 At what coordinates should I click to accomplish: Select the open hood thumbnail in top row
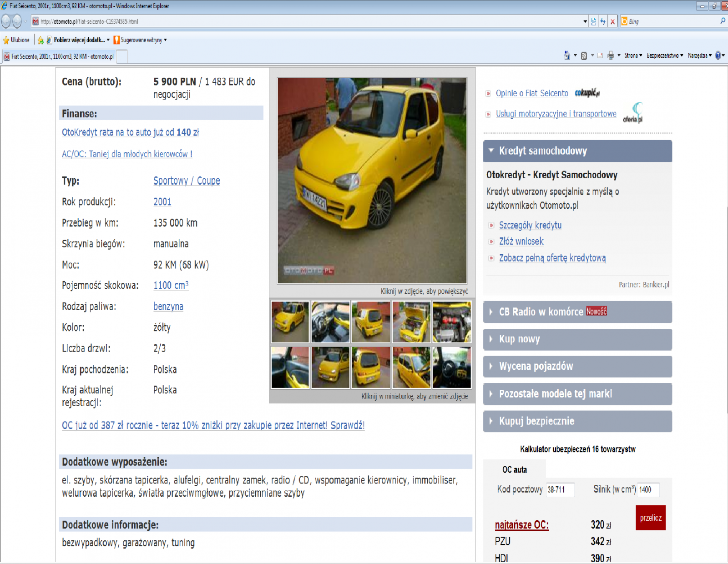[411, 322]
